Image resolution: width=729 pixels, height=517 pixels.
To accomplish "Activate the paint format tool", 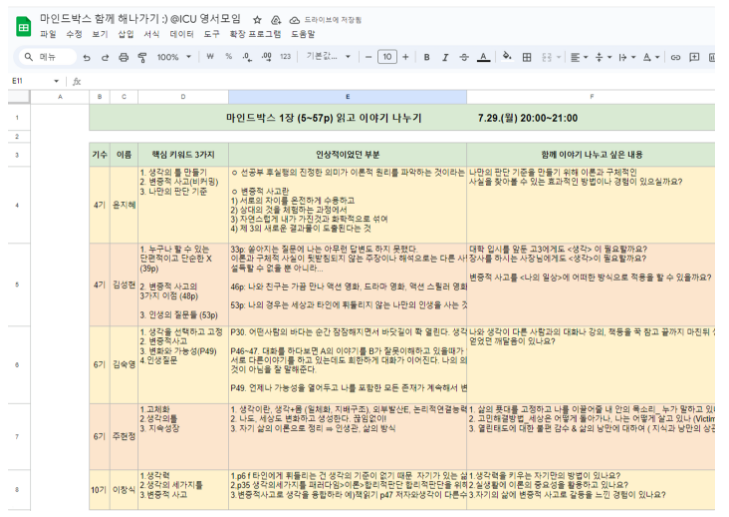I will [142, 57].
